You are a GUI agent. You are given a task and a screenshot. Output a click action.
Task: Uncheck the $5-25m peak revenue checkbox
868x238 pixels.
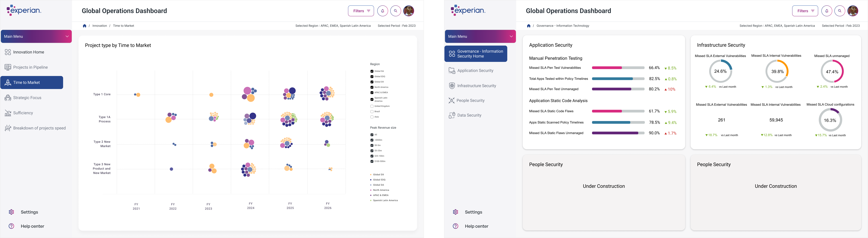click(372, 151)
